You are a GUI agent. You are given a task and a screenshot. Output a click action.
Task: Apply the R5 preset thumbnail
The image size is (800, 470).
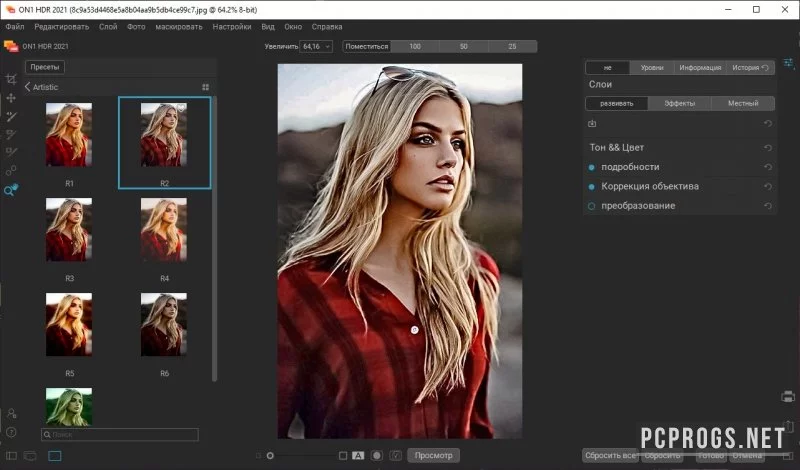69,325
